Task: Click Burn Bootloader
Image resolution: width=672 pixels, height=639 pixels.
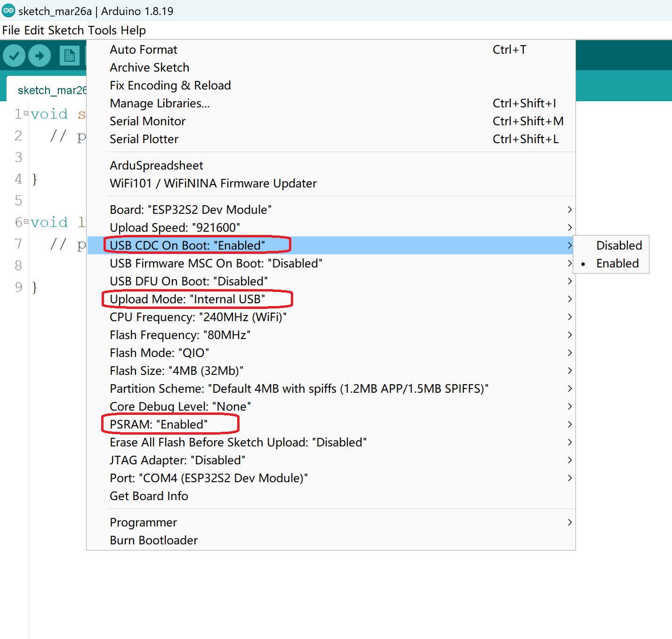Action: pos(153,540)
